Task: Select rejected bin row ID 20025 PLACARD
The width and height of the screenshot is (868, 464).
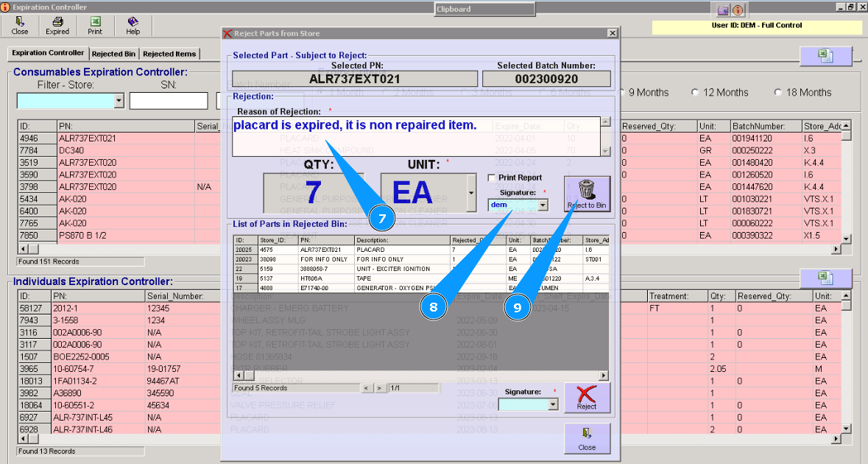Action: tap(421, 250)
